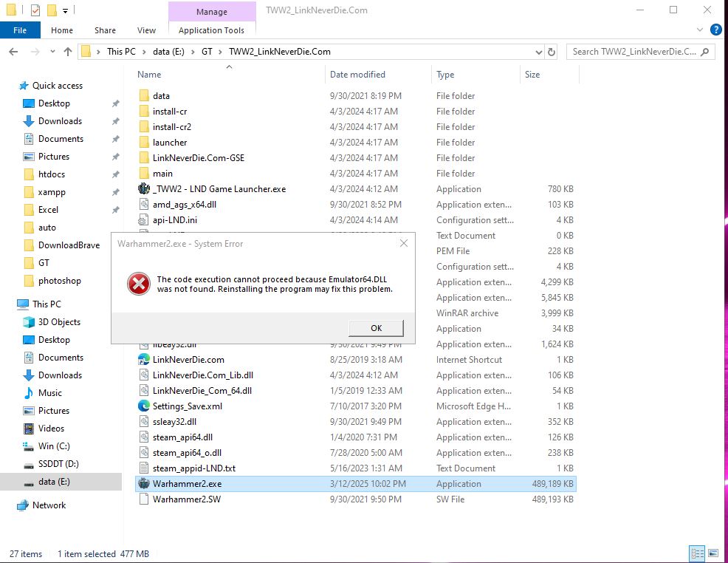Click the Manage contextual tab
This screenshot has height=563, width=728.
coord(212,12)
